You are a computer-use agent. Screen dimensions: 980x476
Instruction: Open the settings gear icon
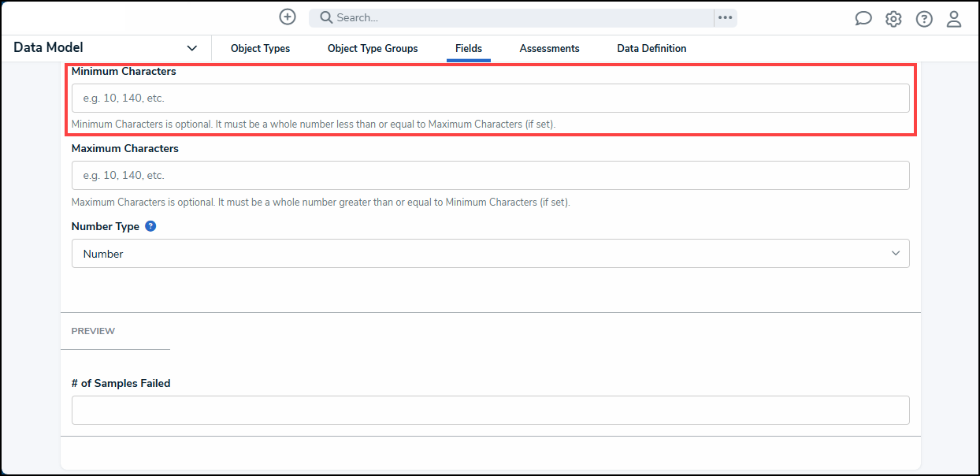coord(893,19)
